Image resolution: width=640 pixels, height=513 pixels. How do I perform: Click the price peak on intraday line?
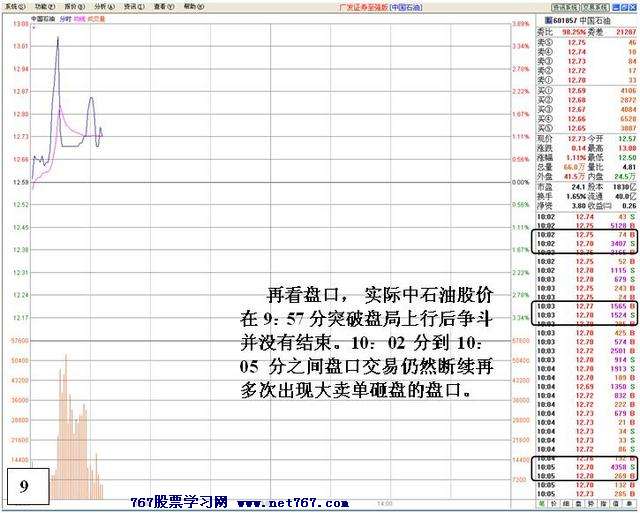click(x=58, y=38)
